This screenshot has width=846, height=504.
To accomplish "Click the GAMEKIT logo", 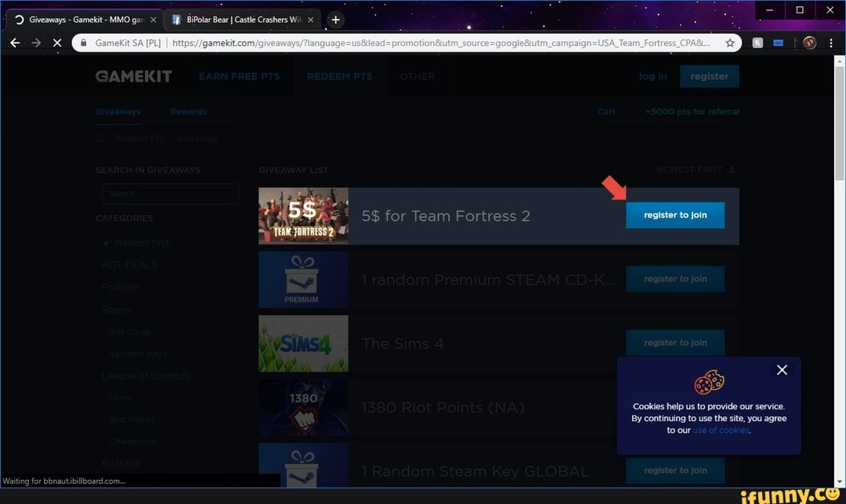I will (x=133, y=76).
